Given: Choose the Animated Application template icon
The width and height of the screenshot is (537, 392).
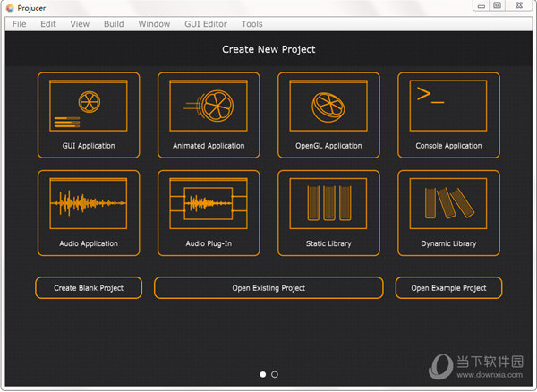Looking at the screenshot, I should tap(209, 106).
